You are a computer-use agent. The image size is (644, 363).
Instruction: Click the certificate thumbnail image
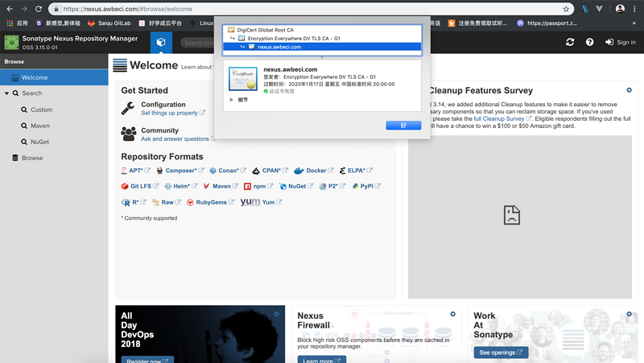click(243, 78)
